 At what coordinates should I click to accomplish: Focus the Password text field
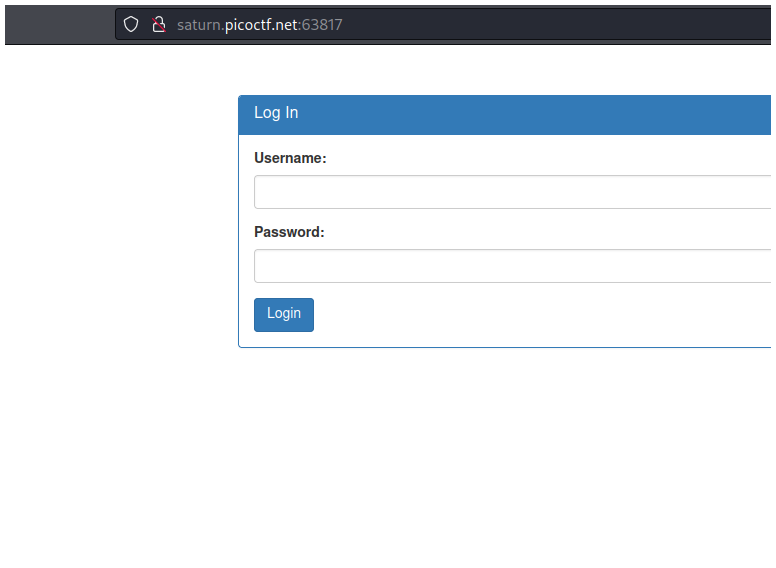(x=512, y=266)
